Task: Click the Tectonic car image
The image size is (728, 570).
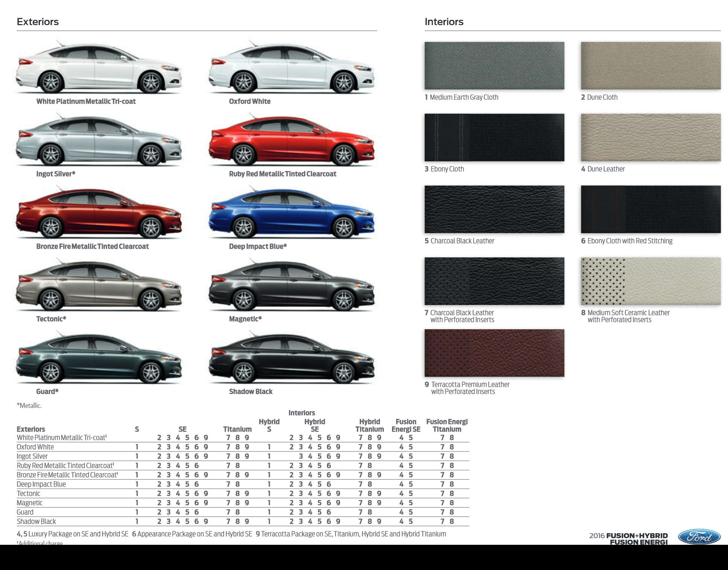Action: coord(99,284)
